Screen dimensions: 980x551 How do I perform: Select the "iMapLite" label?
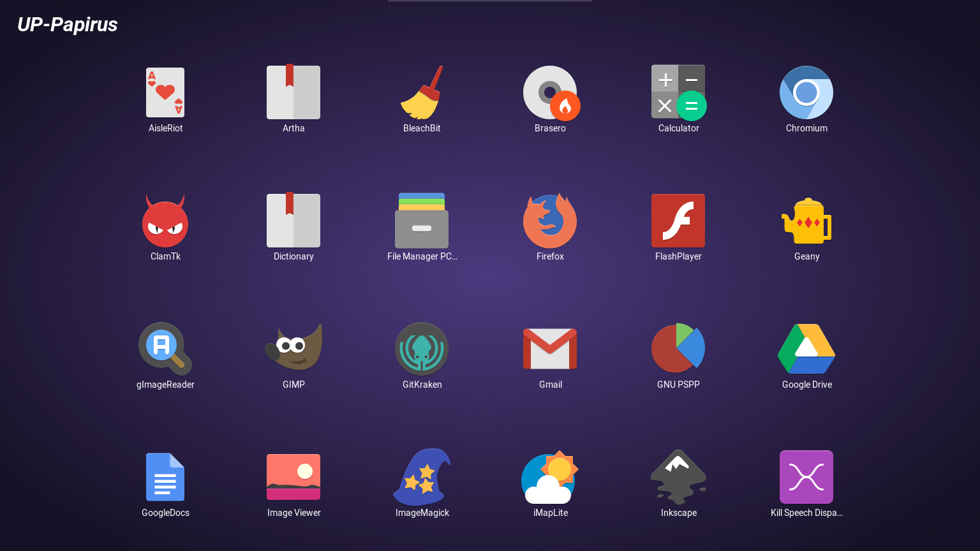pos(550,513)
